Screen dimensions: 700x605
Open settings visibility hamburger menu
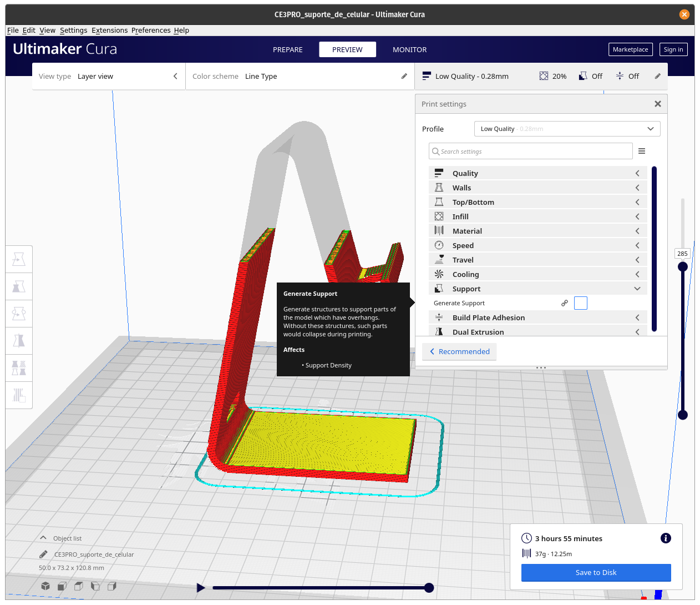click(642, 151)
